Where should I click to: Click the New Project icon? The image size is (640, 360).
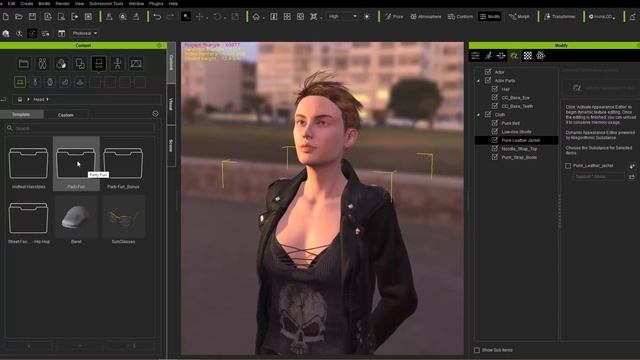pyautogui.click(x=6, y=17)
